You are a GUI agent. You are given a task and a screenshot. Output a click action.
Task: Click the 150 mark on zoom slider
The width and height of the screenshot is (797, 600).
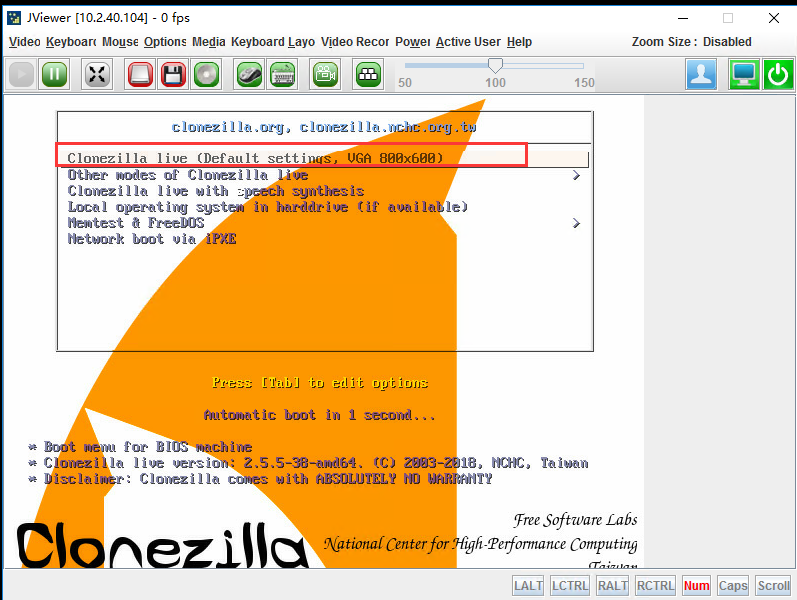584,82
